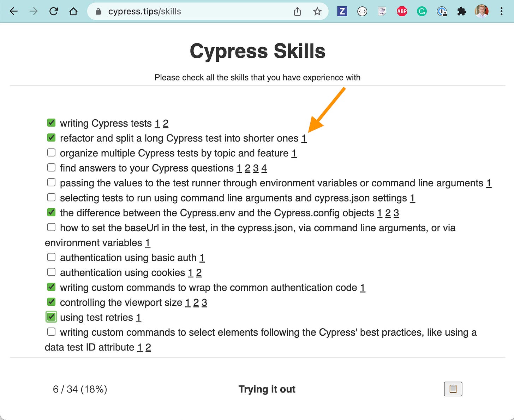Image resolution: width=514 pixels, height=420 pixels.
Task: Open the curly-braces JSON extension icon
Action: [362, 11]
